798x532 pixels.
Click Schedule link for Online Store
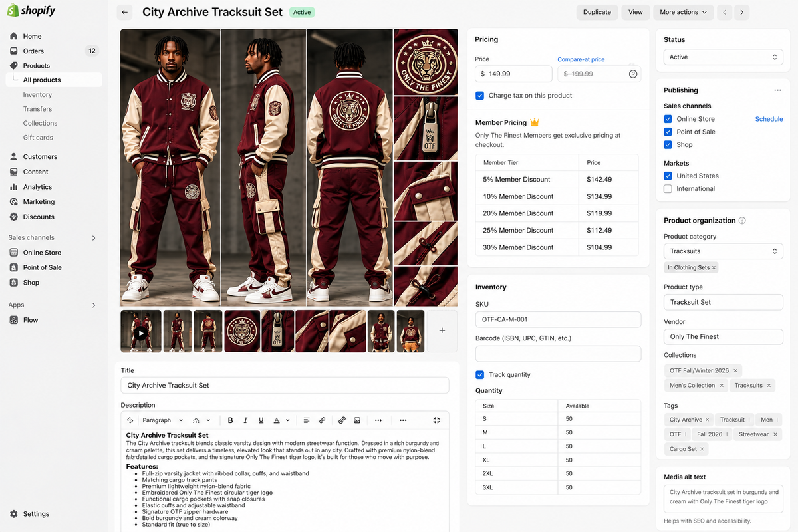coord(769,119)
